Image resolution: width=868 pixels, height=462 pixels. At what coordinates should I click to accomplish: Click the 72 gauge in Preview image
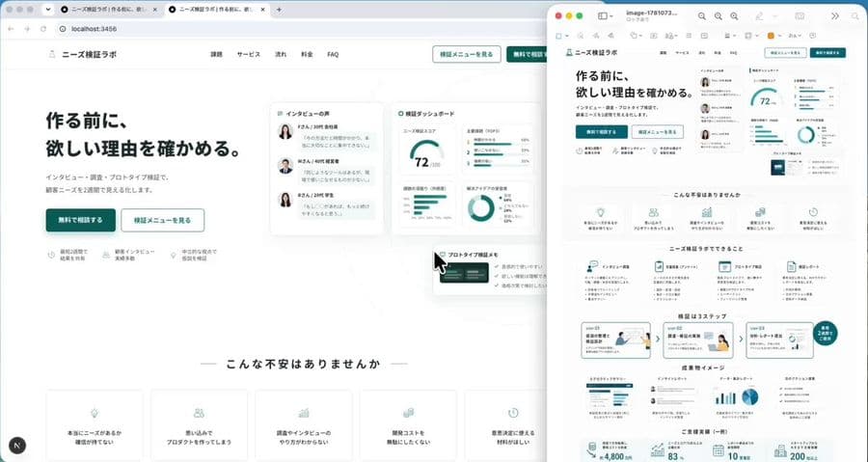pos(766,97)
